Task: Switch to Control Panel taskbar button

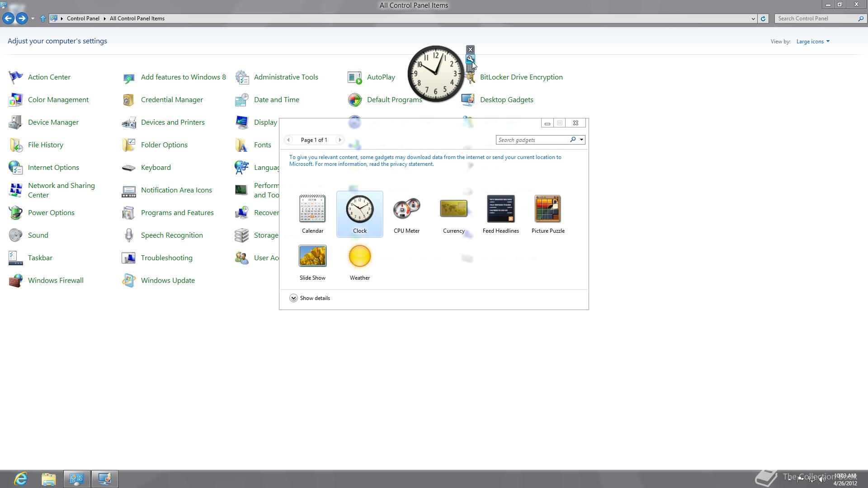Action: (76, 479)
